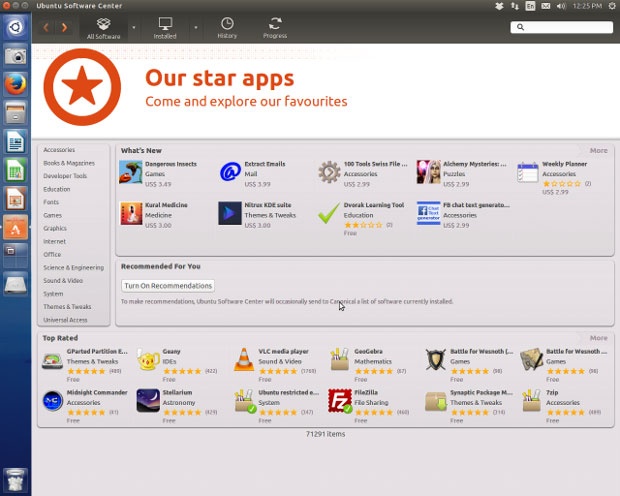Expand the Installed dropdown arrow
620x496 pixels.
[196, 27]
